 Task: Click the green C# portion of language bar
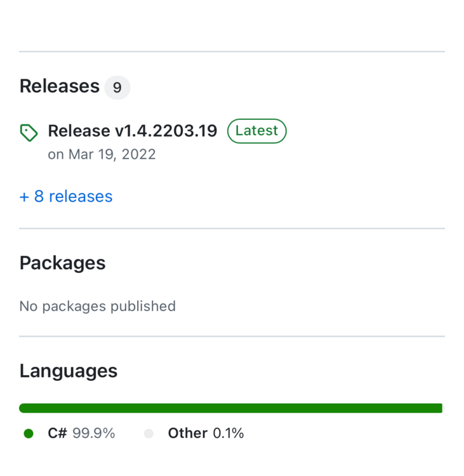(229, 408)
